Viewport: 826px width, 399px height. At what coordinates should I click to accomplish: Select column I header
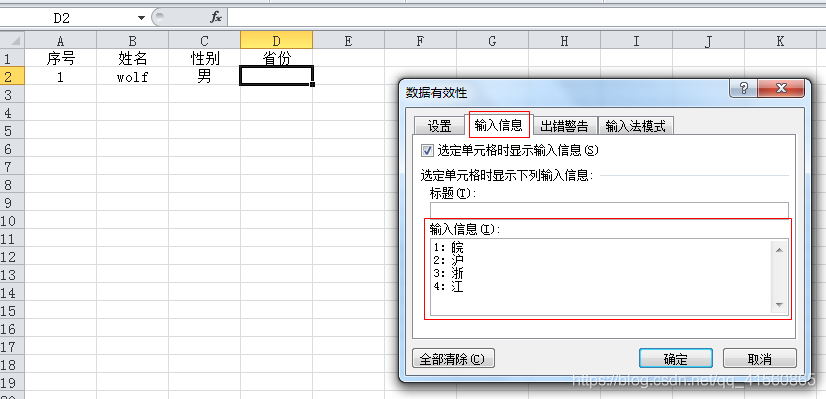point(636,41)
